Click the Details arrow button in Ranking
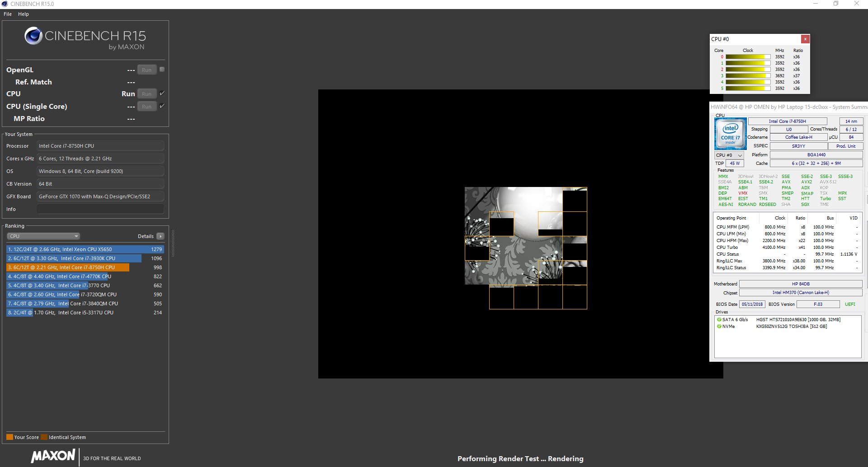Screen dimensions: 868x467 pos(160,236)
